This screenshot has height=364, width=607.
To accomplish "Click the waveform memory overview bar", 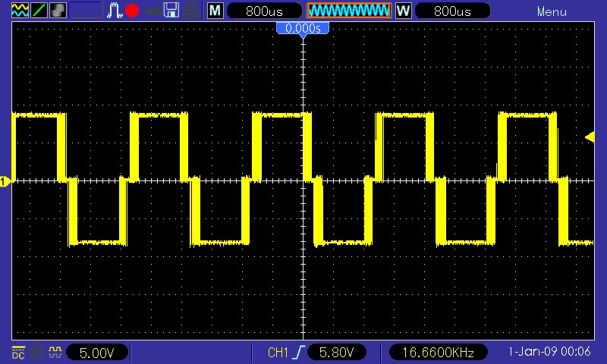I will click(x=349, y=11).
